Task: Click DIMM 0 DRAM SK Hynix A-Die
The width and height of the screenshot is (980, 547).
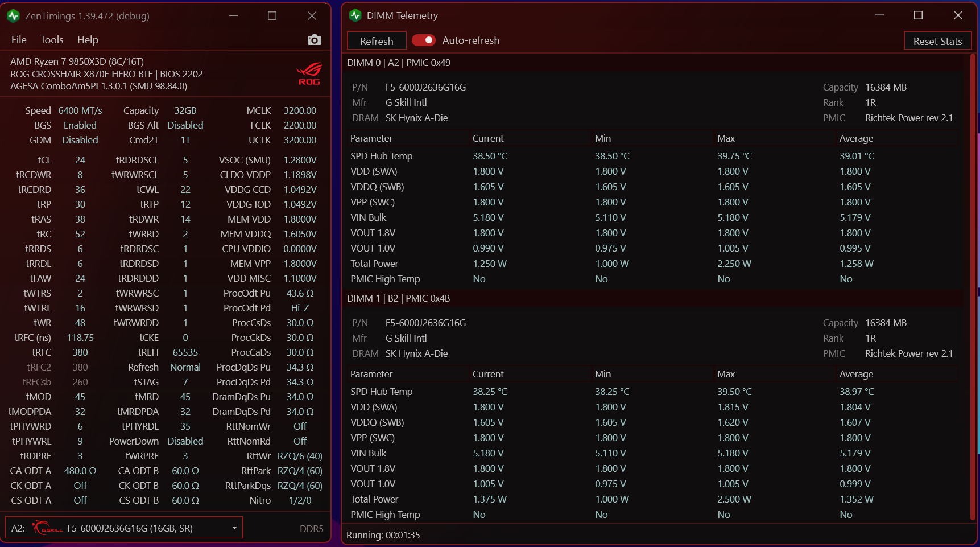Action: point(416,118)
